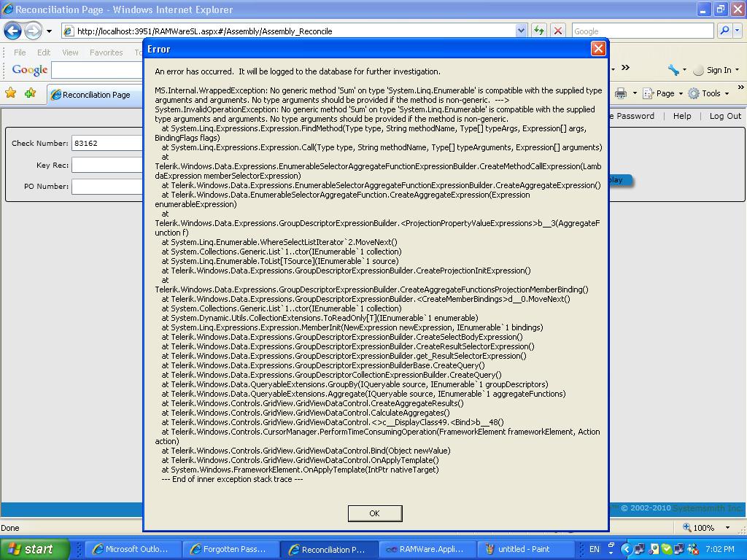The height and width of the screenshot is (560, 747).
Task: Switch to untitled - Paint taskbar window
Action: click(525, 549)
